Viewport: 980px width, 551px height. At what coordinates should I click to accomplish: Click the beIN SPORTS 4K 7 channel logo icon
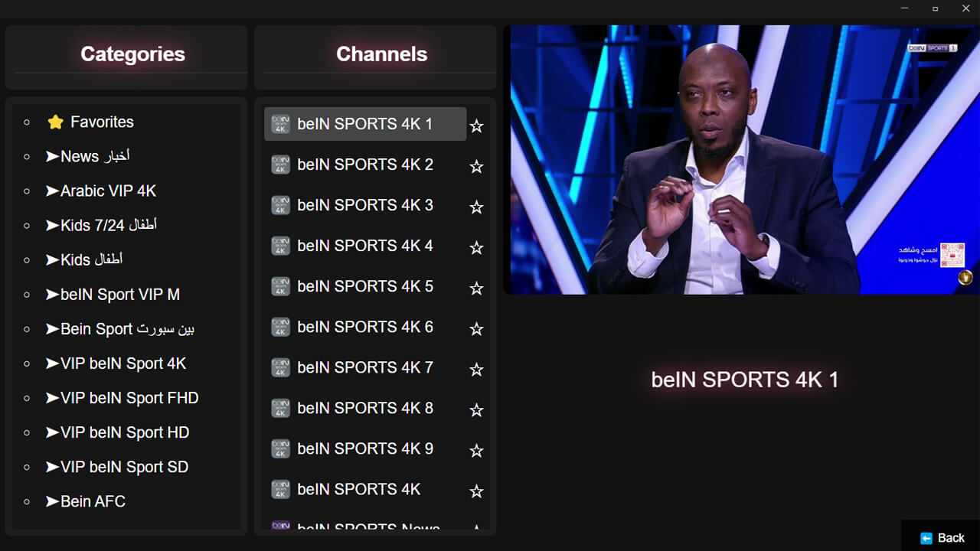point(281,367)
